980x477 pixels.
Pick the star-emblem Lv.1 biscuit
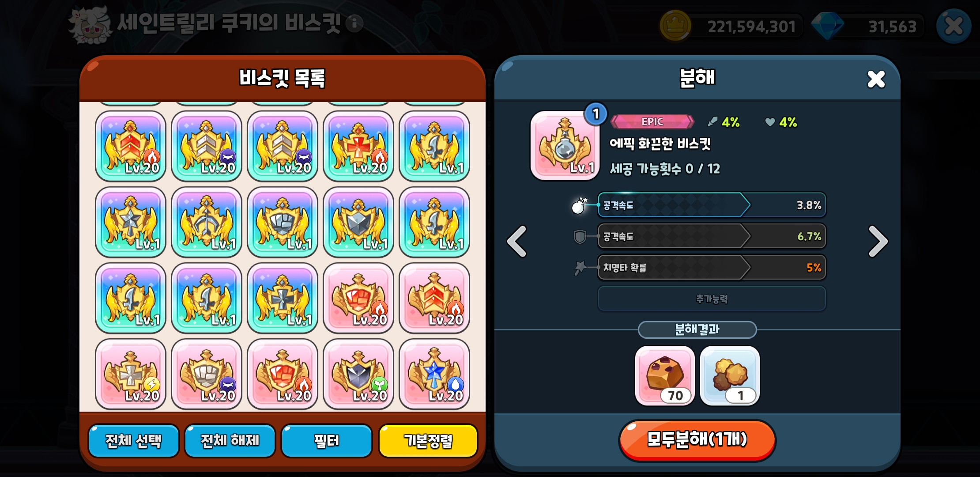(x=131, y=222)
